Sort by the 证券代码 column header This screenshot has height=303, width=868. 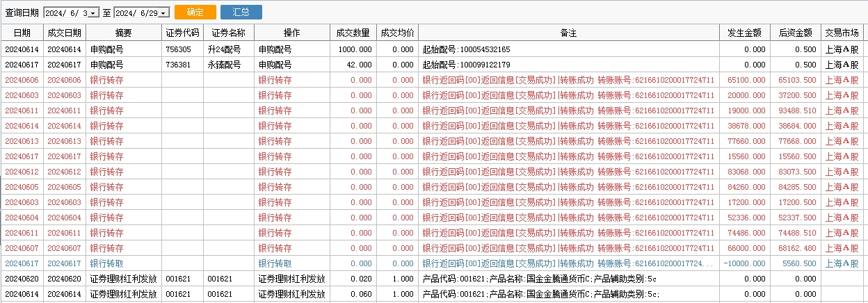(182, 33)
